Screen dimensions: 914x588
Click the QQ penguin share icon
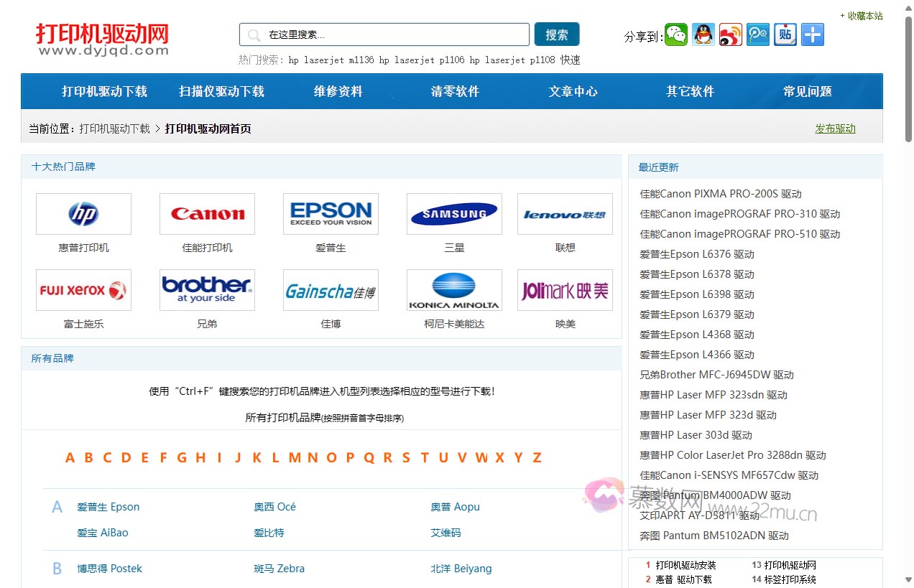(x=703, y=34)
